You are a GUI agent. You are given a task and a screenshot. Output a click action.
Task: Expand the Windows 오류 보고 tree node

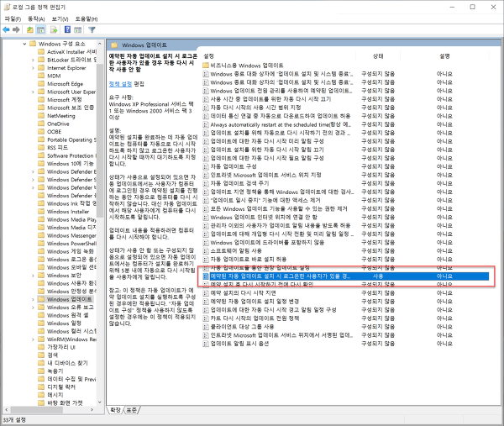pyautogui.click(x=33, y=308)
